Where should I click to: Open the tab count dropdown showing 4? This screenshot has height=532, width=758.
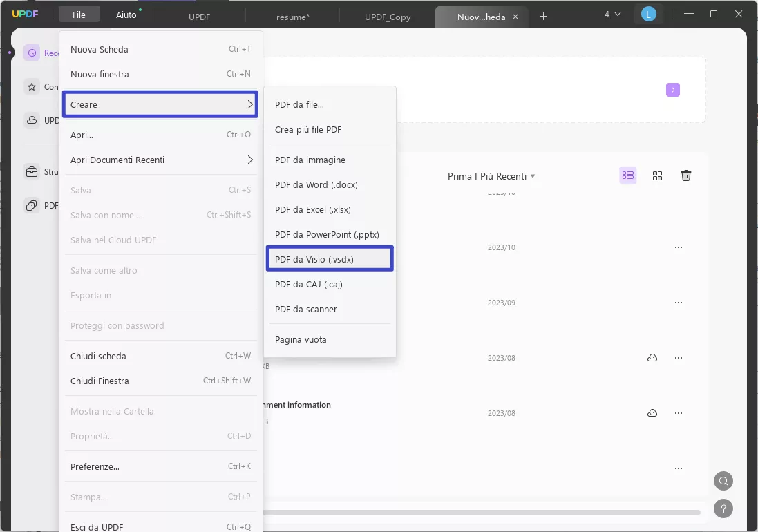tap(612, 15)
